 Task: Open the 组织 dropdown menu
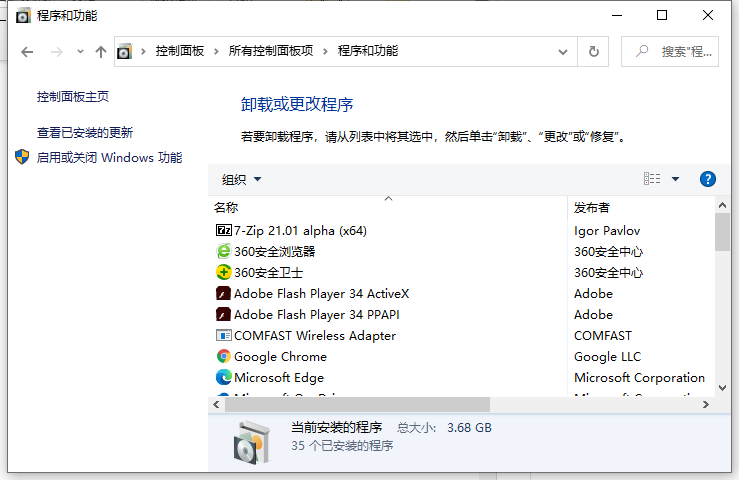pos(241,180)
